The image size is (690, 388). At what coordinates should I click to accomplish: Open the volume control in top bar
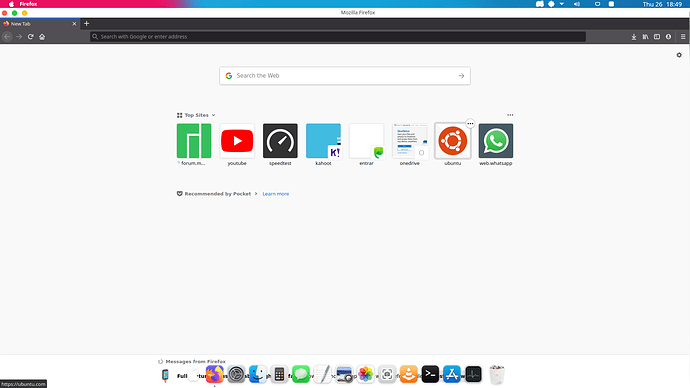(576, 4)
